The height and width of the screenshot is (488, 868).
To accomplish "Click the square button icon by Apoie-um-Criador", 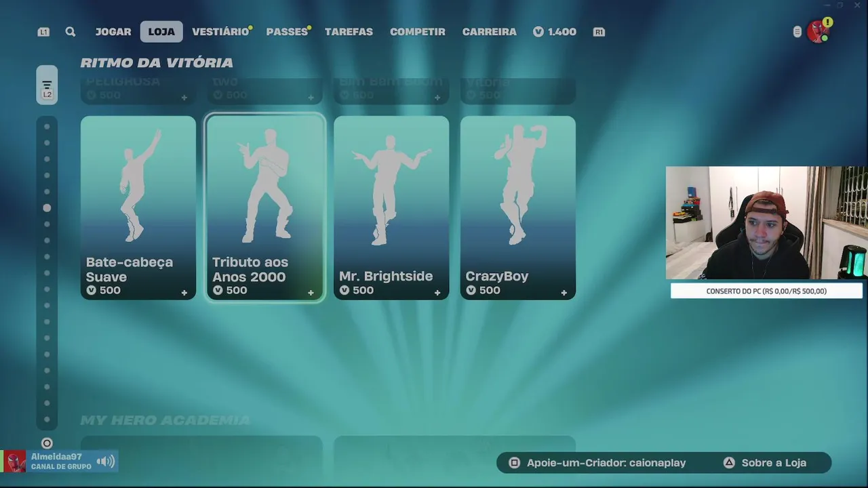I will 515,463.
